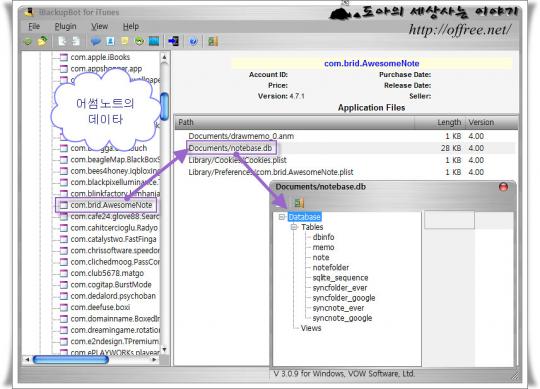
Task: Click the yellow notes icon in toolbar
Action: [125, 41]
